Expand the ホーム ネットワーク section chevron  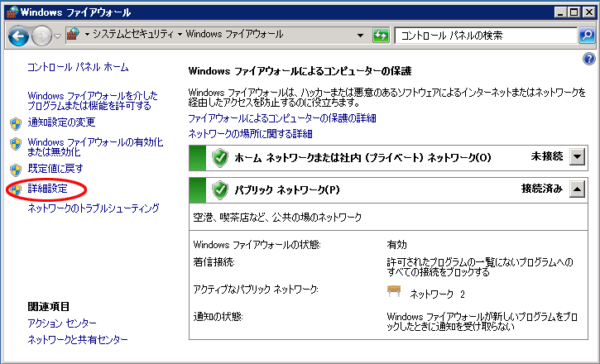578,157
